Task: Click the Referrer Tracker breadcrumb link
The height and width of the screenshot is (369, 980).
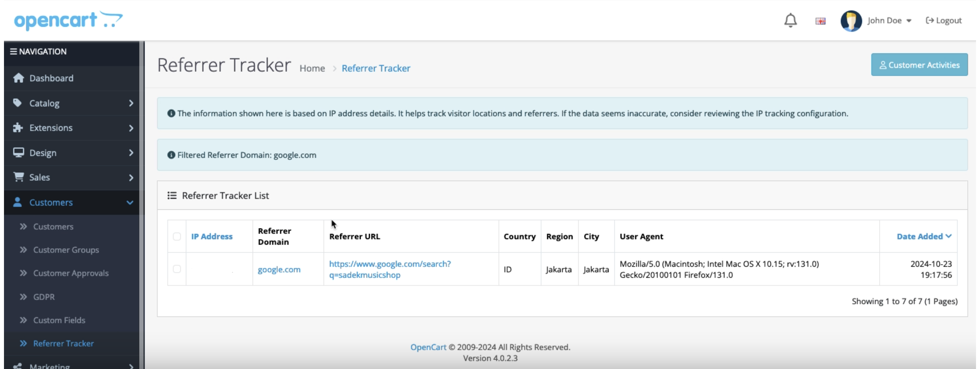Action: 376,68
